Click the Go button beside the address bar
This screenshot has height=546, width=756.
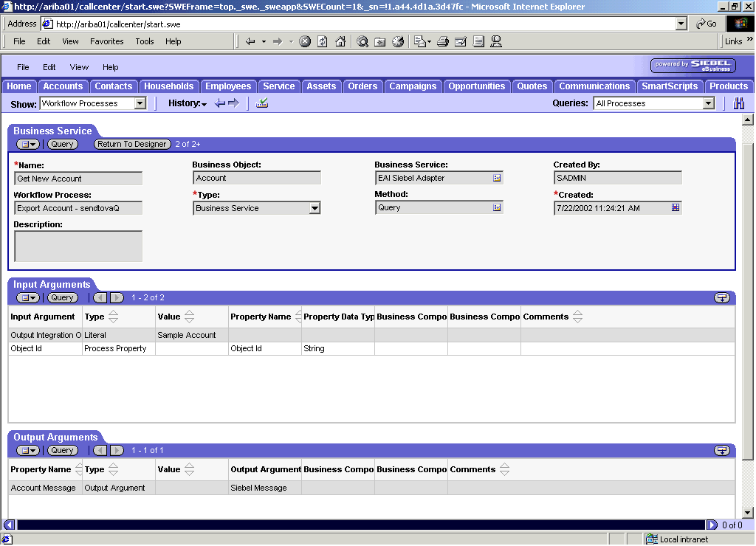click(707, 24)
